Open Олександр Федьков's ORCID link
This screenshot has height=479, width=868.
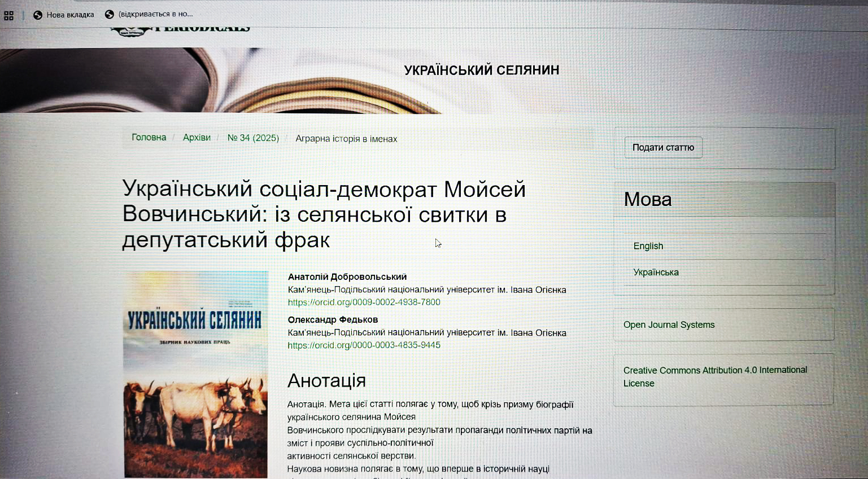[364, 345]
